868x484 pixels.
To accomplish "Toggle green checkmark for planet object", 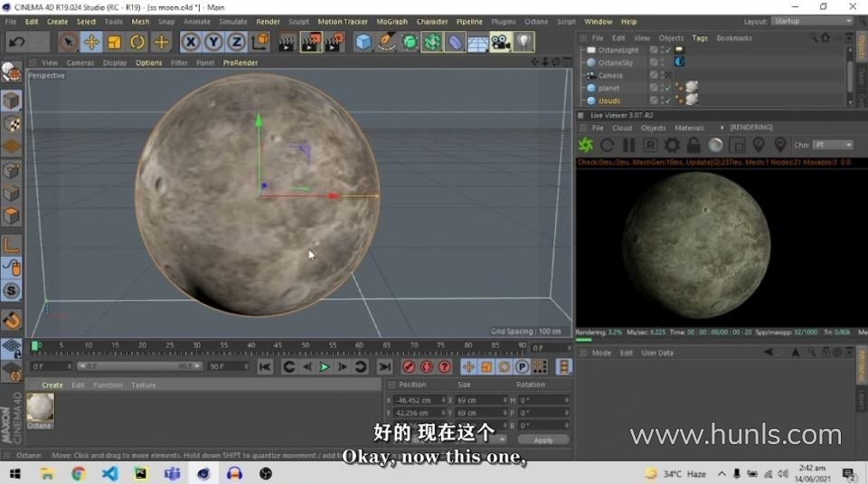I will [x=667, y=88].
